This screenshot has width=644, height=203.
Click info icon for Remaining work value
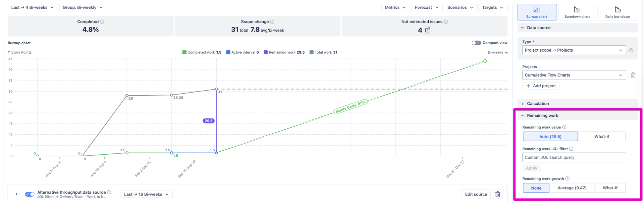point(564,127)
